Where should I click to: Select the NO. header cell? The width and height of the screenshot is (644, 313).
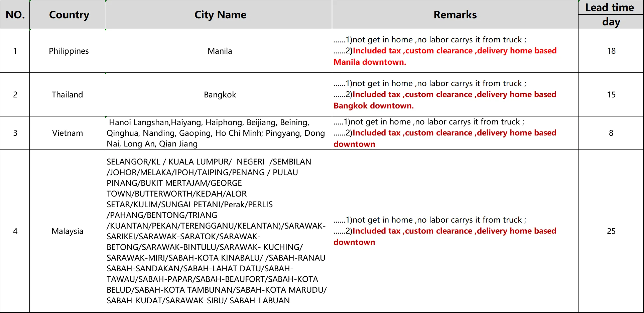[x=15, y=15]
